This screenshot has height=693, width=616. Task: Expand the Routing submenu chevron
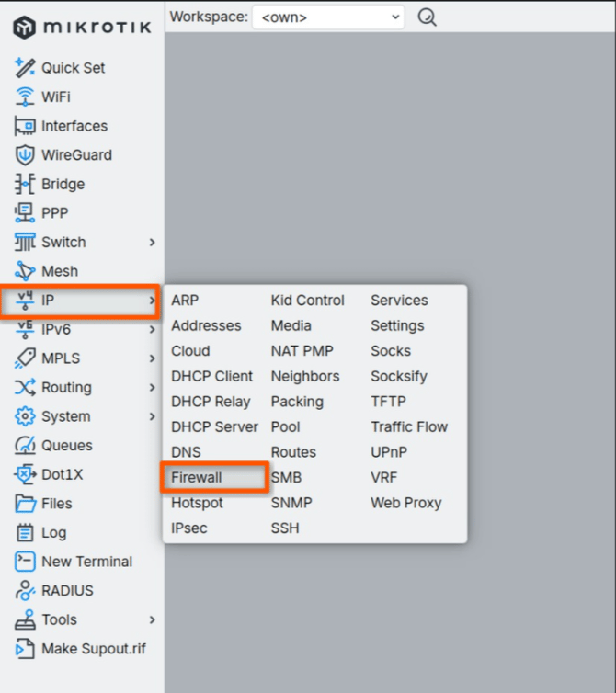[x=152, y=388]
